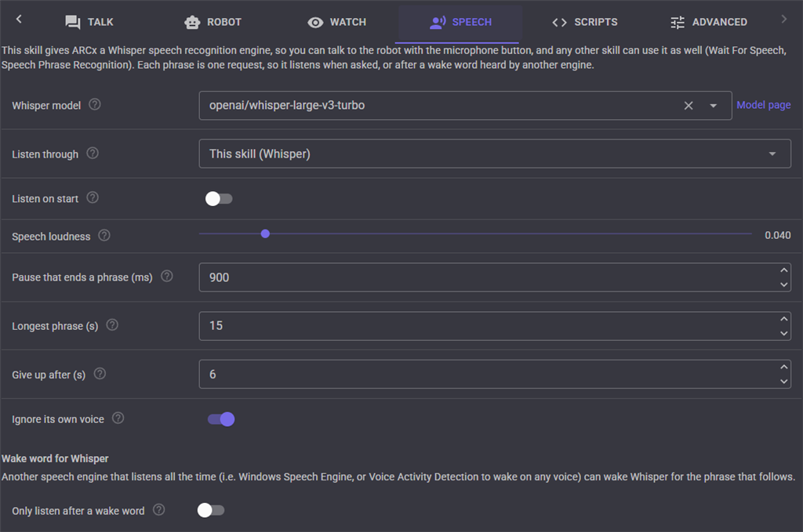
Task: Open the Advanced tab
Action: click(708, 22)
